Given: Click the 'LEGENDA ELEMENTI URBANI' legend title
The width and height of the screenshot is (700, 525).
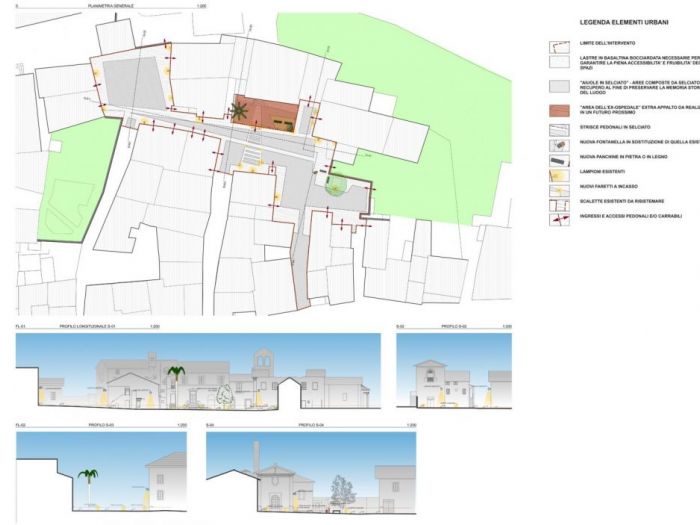Looking at the screenshot, I should pyautogui.click(x=624, y=22).
